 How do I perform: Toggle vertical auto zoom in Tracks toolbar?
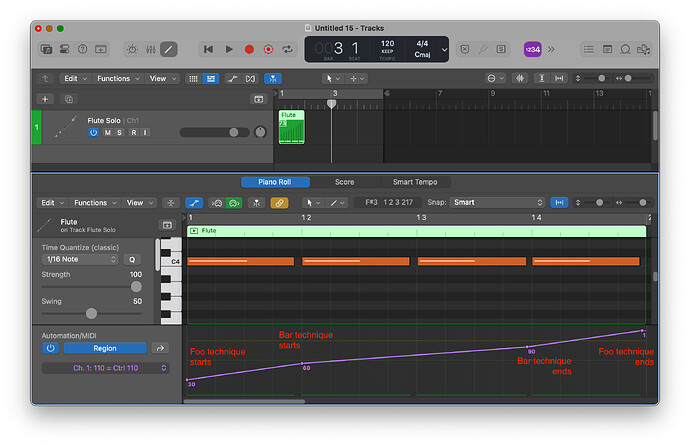coord(542,78)
